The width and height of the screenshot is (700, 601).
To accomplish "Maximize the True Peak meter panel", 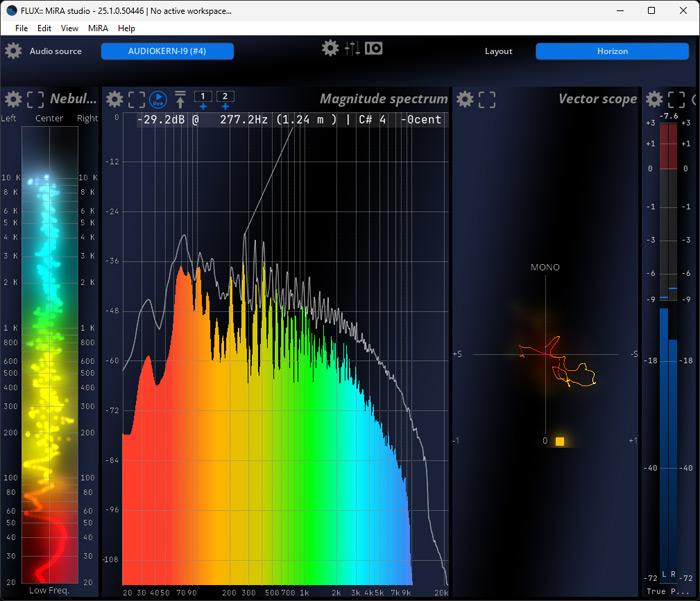I will click(x=676, y=100).
